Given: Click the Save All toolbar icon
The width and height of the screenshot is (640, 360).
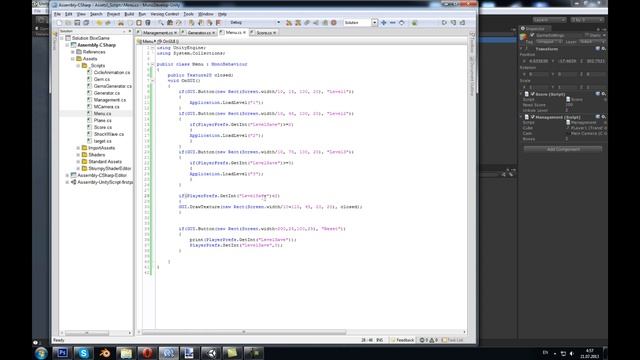Looking at the screenshot, I should pos(86,23).
